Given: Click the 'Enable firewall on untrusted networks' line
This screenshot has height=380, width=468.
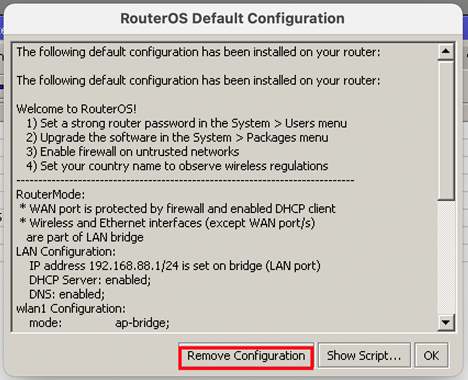Looking at the screenshot, I should click(x=133, y=152).
